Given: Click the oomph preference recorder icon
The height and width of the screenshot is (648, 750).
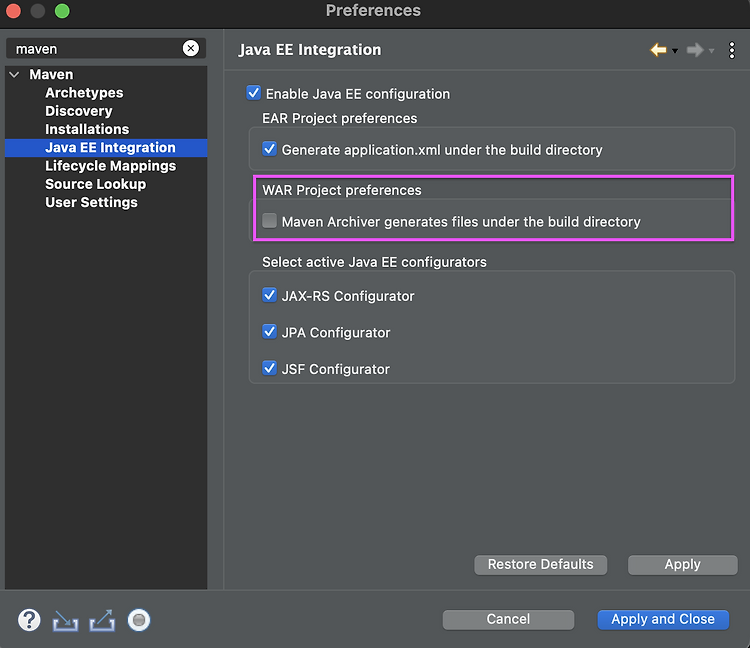Looking at the screenshot, I should coord(139,620).
